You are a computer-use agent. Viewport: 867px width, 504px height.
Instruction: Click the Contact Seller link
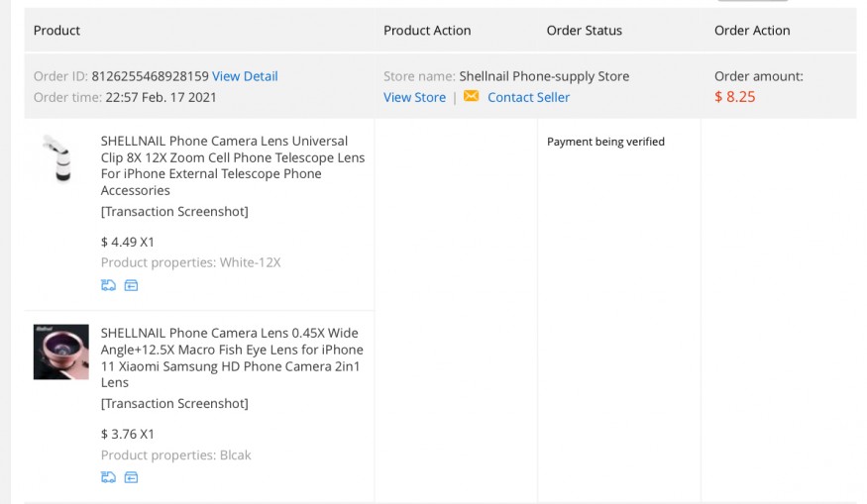click(x=528, y=97)
